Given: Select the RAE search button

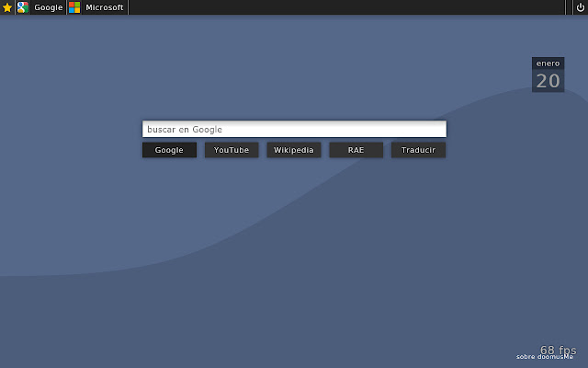Looking at the screenshot, I should (356, 150).
